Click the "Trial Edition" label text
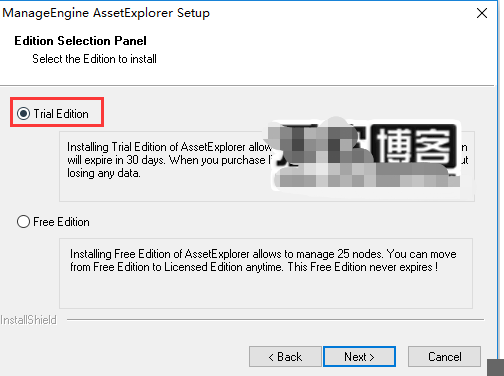Image resolution: width=504 pixels, height=376 pixels. point(61,114)
